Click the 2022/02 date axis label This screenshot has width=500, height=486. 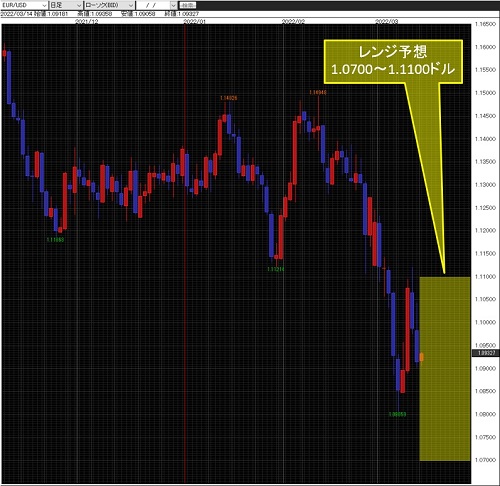[x=293, y=21]
